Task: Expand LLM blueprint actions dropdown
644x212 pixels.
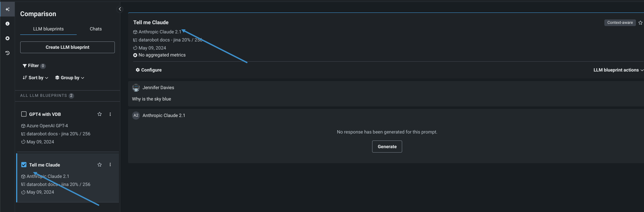Action: pyautogui.click(x=618, y=70)
